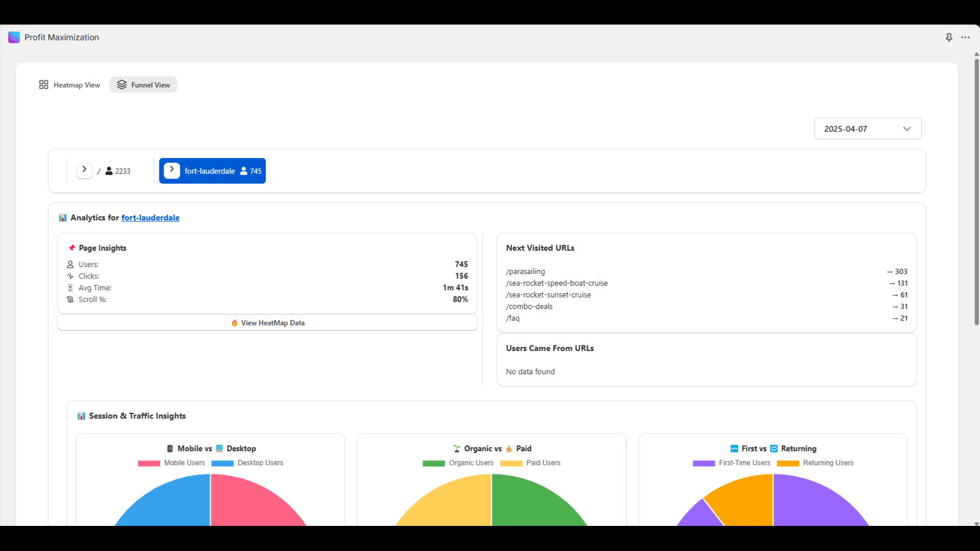980x551 pixels.
Task: Select the fort-lauderdale 745 funnel step
Action: [x=213, y=171]
